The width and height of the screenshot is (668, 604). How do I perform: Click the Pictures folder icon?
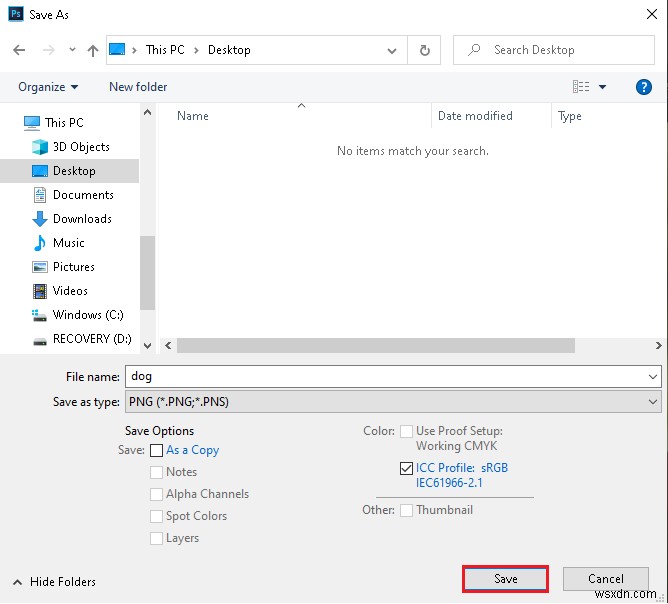40,267
